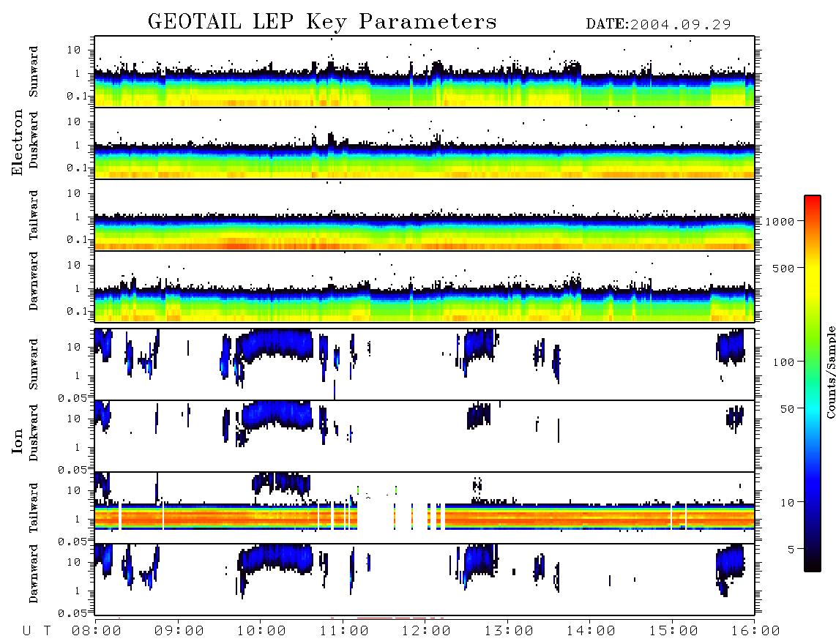This screenshot has width=836, height=644.
Task: Click inside the Ion Duskward spectrogram panel
Action: tap(425, 435)
